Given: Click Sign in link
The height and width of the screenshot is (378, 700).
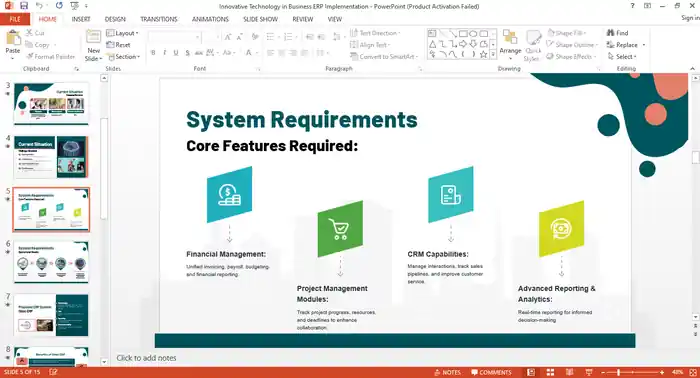Looking at the screenshot, I should click(690, 18).
